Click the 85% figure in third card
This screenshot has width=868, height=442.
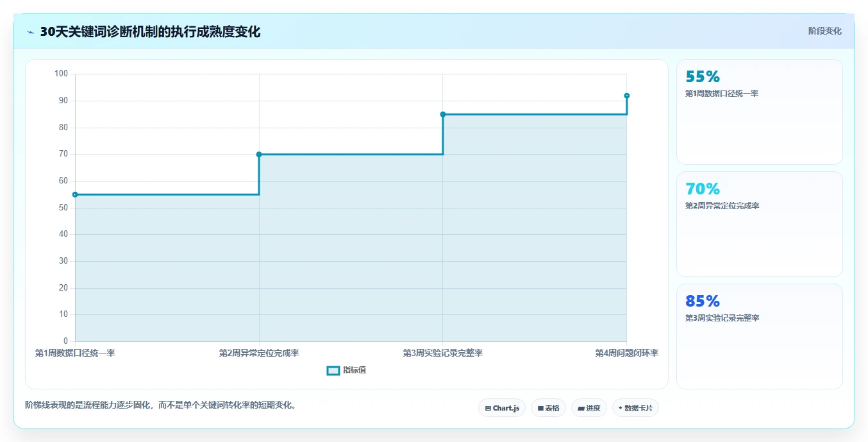(x=703, y=301)
